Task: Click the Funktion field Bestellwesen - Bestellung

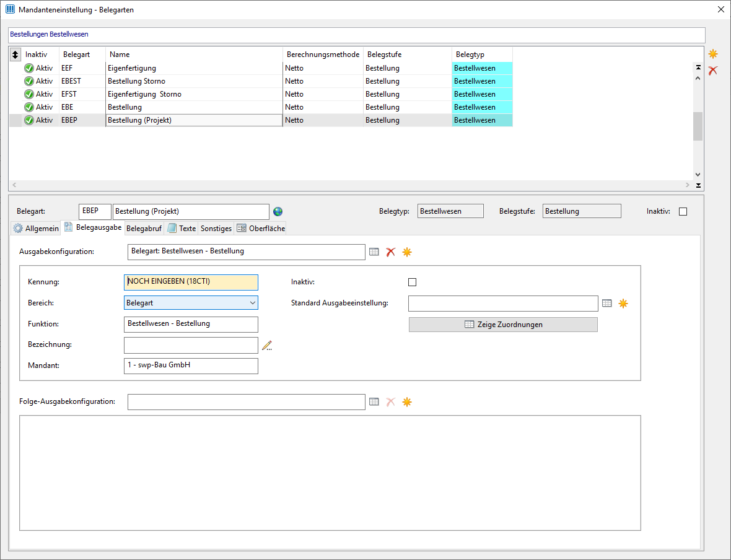Action: click(x=191, y=324)
